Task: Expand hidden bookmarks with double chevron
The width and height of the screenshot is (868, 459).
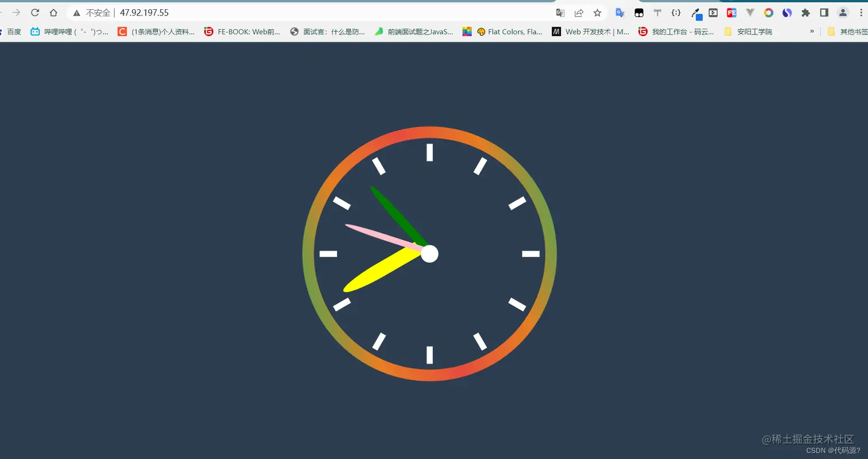Action: (812, 31)
